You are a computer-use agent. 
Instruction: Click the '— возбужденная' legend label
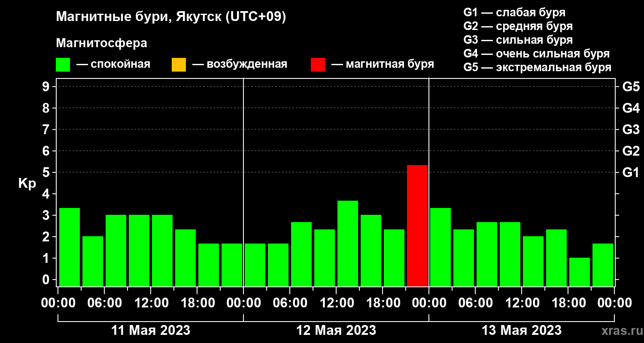tap(240, 64)
